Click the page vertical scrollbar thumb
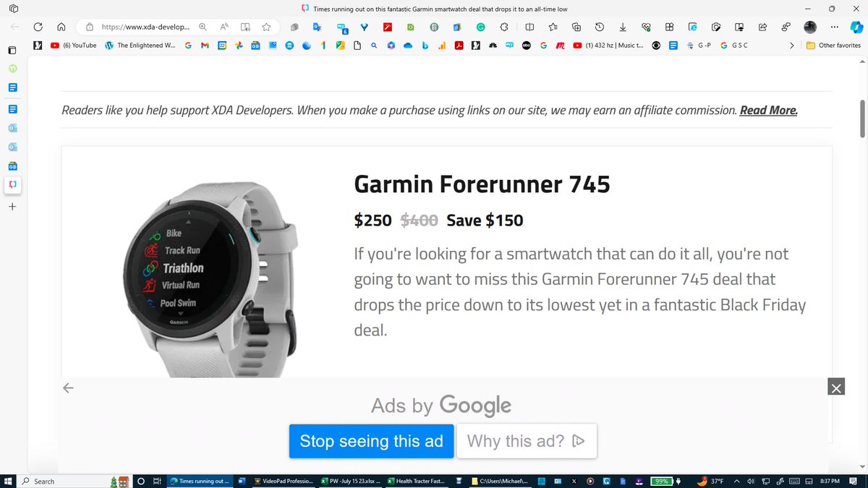Image resolution: width=868 pixels, height=488 pixels. tap(862, 119)
